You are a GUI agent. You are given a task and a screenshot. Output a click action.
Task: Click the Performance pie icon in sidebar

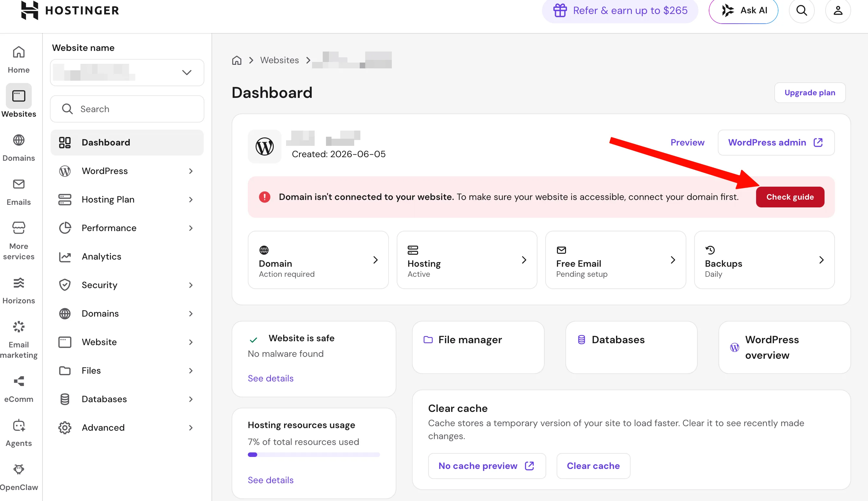point(65,228)
